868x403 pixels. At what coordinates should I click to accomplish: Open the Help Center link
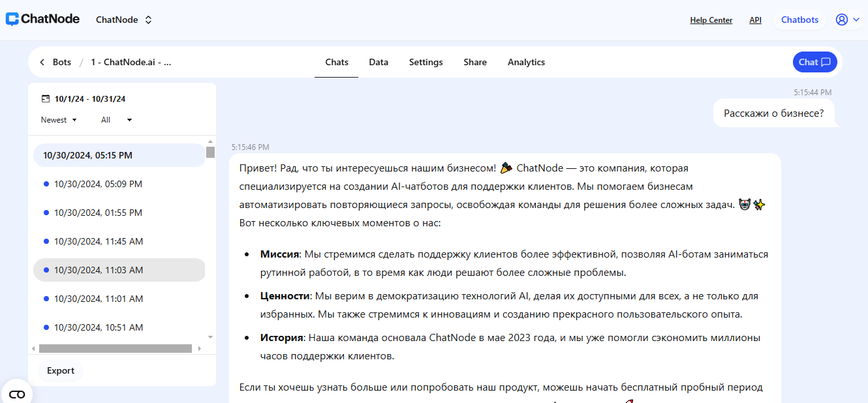pos(711,20)
